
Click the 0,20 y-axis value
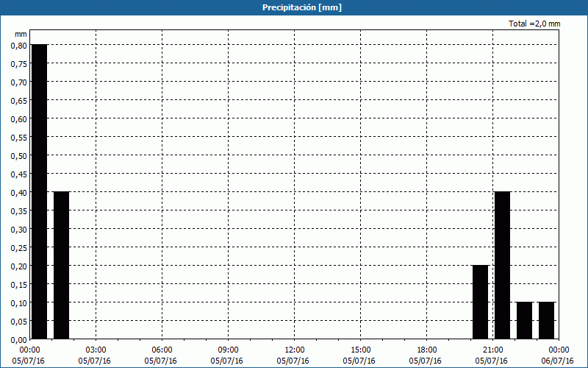(x=19, y=266)
